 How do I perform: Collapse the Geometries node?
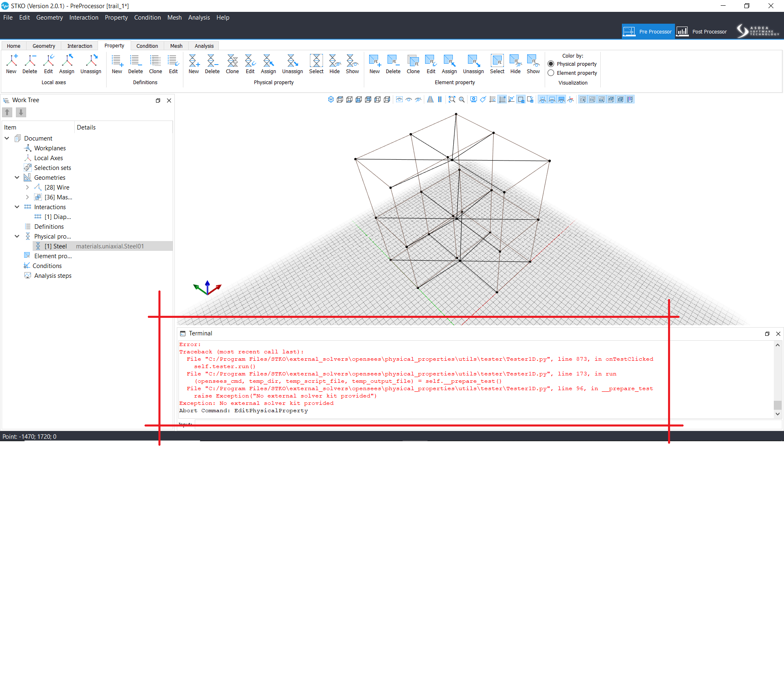(x=17, y=177)
